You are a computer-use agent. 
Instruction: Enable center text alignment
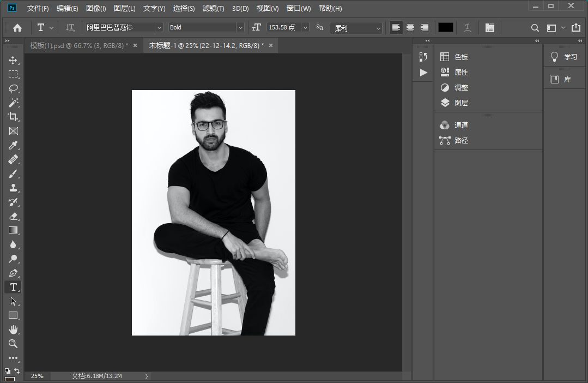click(410, 27)
